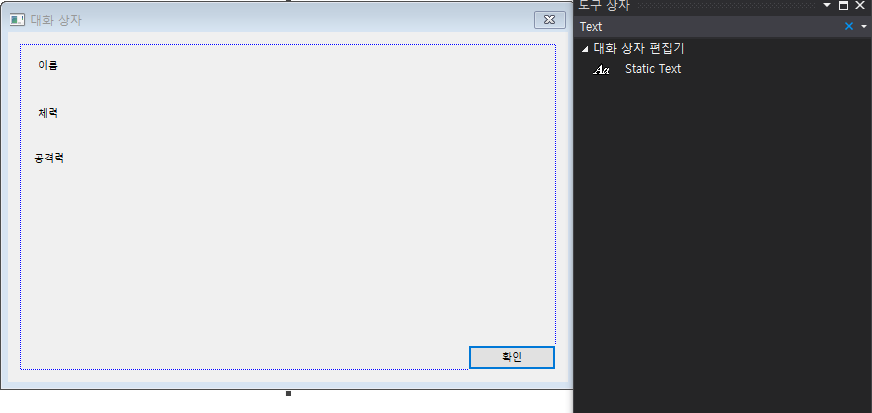Viewport: 872px width, 413px height.
Task: Select the 공격력 static text label
Action: pos(49,158)
